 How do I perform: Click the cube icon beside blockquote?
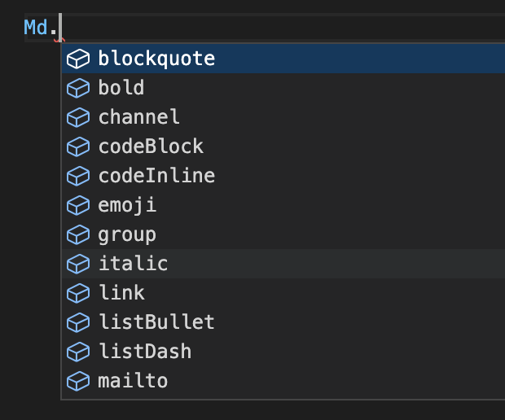(77, 59)
